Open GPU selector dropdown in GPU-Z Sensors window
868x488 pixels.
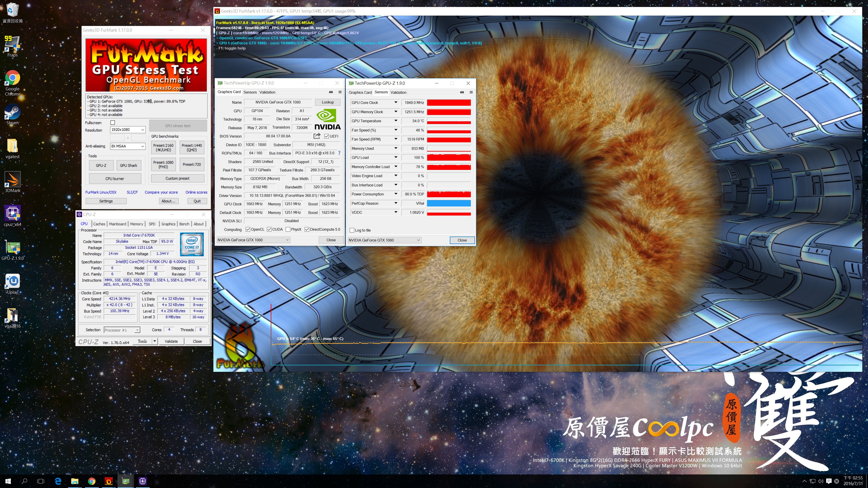384,240
